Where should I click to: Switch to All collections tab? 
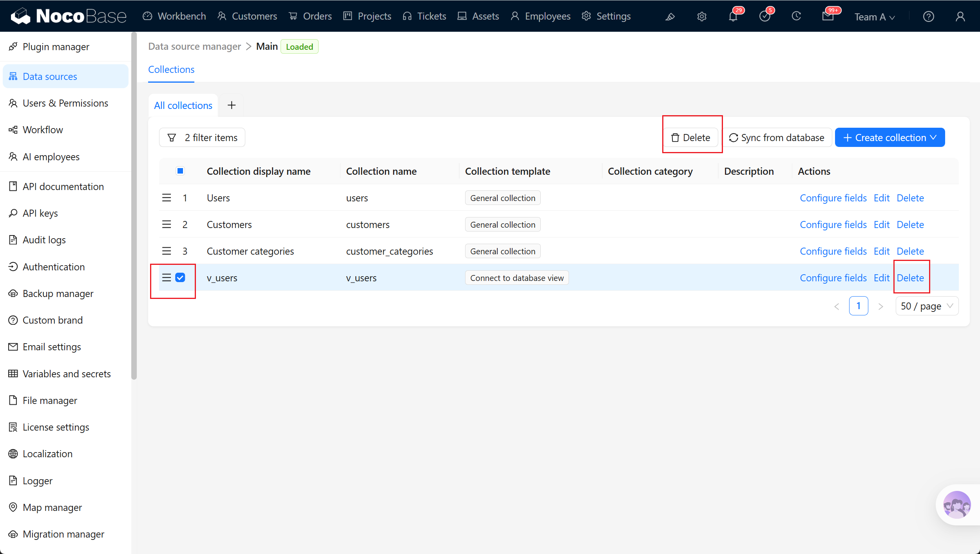(x=183, y=105)
